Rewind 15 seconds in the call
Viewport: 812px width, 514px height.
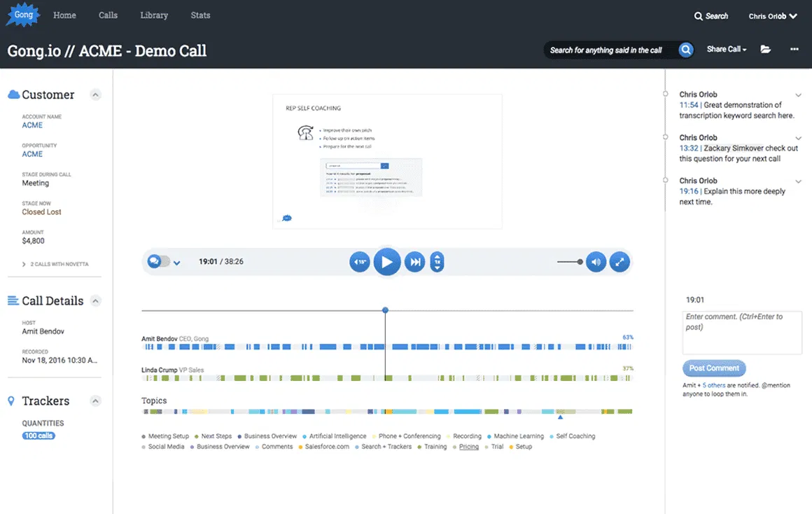[359, 262]
